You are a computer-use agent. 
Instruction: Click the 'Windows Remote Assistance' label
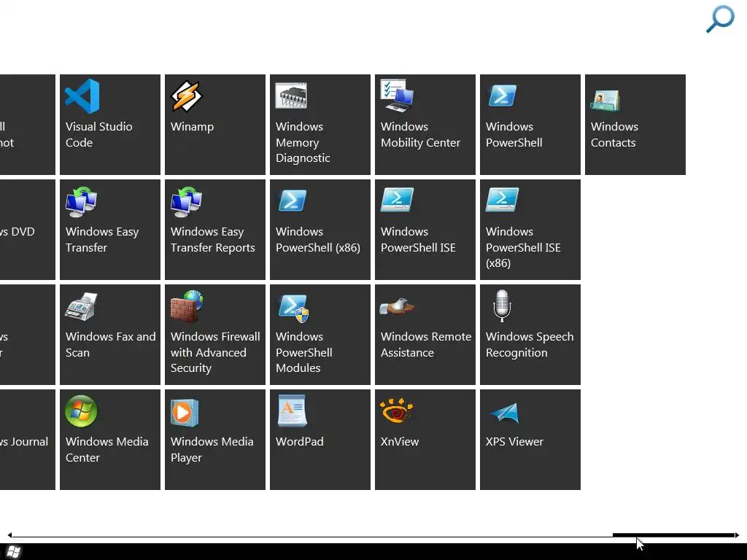click(x=426, y=344)
